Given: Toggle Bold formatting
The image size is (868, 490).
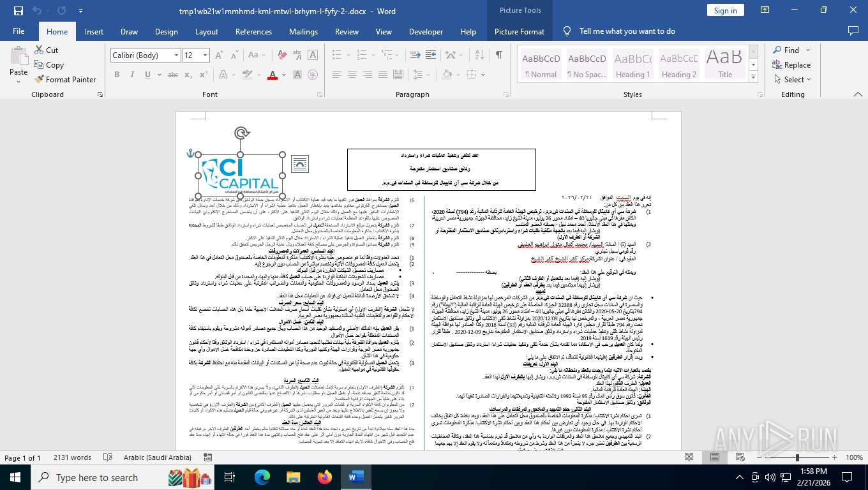Looking at the screenshot, I should click(x=117, y=75).
